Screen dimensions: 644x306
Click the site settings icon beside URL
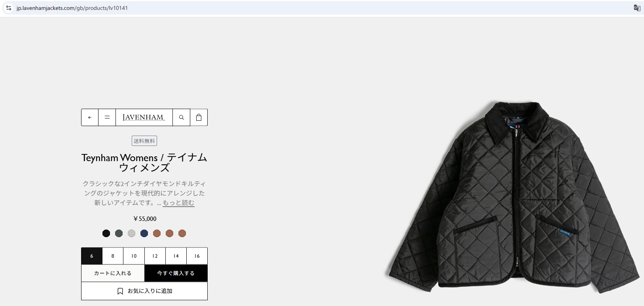pos(9,8)
